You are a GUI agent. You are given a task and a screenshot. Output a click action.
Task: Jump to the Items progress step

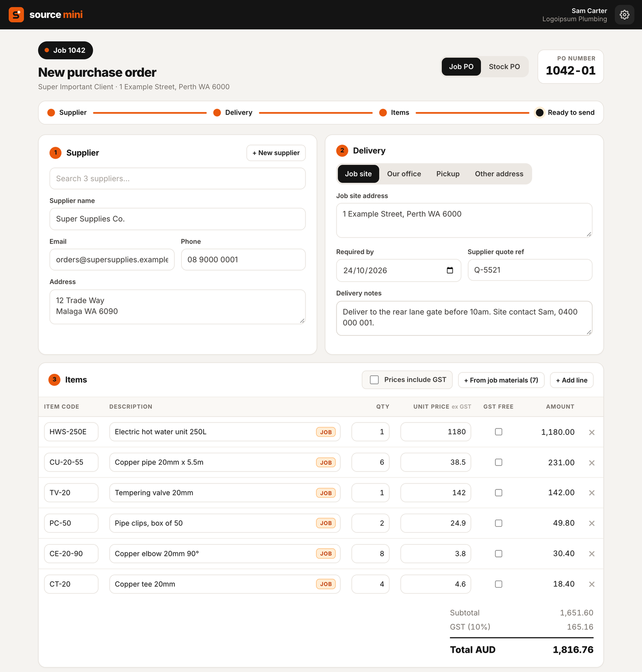(x=394, y=112)
